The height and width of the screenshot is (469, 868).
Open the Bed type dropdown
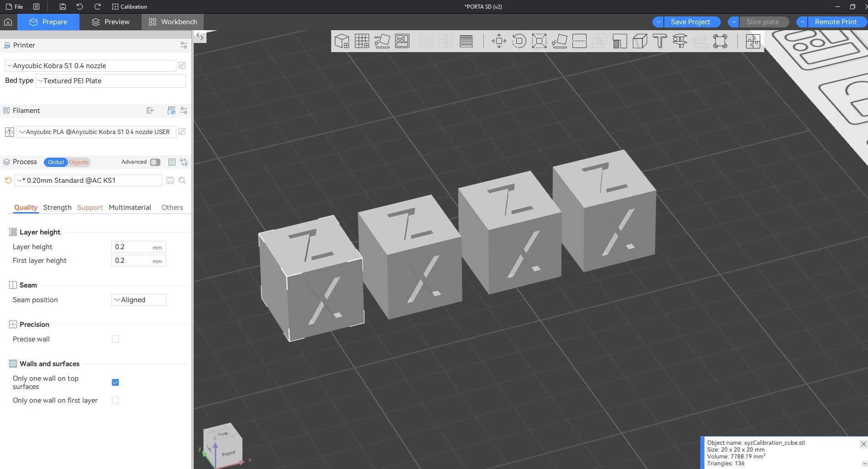111,81
